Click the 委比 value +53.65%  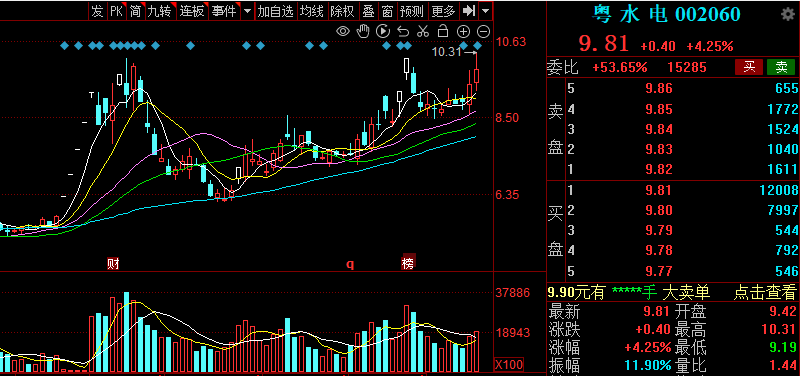coord(619,67)
